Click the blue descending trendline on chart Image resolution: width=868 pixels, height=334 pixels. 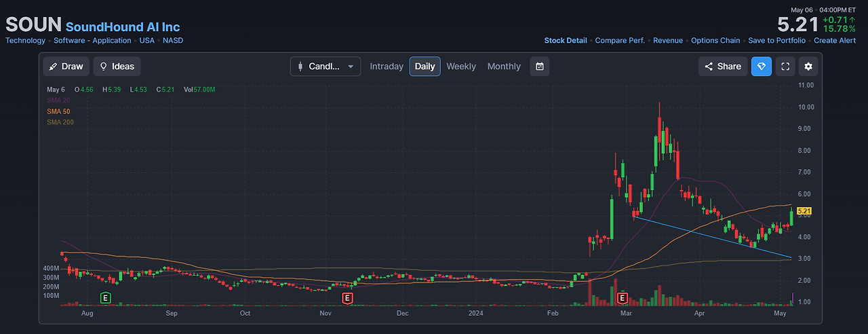(x=712, y=236)
